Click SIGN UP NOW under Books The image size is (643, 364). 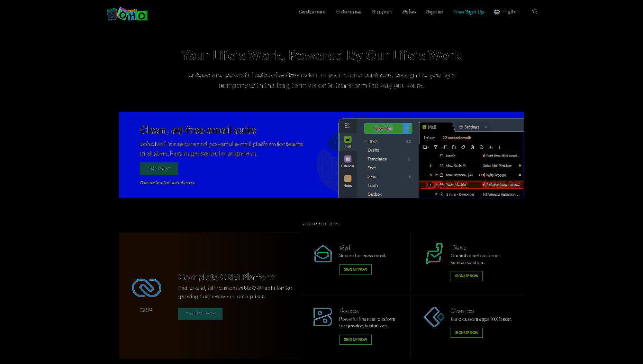click(355, 339)
